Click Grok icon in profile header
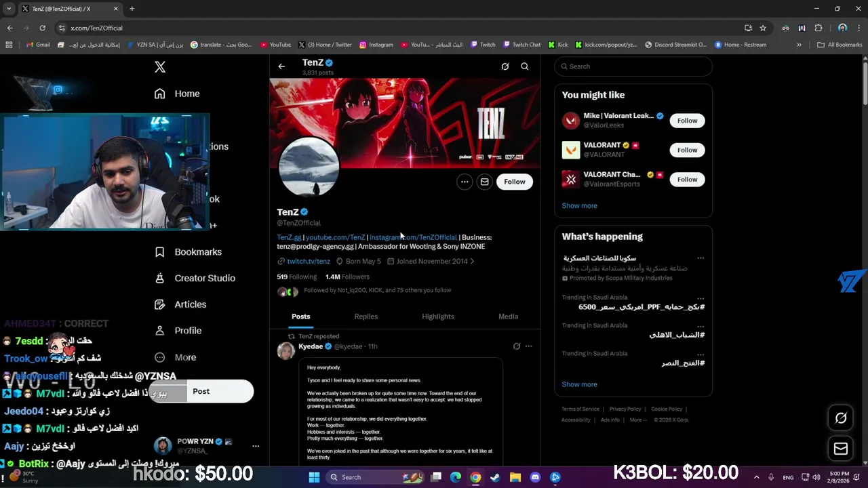Image resolution: width=868 pixels, height=488 pixels. click(505, 66)
